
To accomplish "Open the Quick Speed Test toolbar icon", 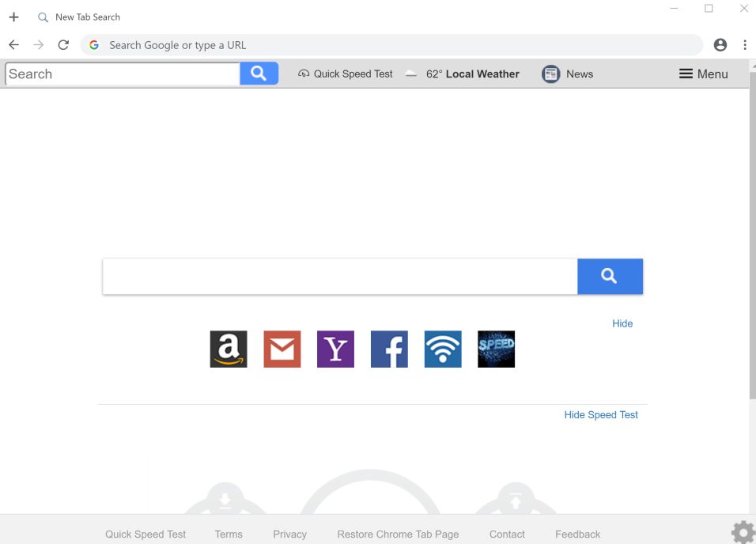I will point(304,74).
